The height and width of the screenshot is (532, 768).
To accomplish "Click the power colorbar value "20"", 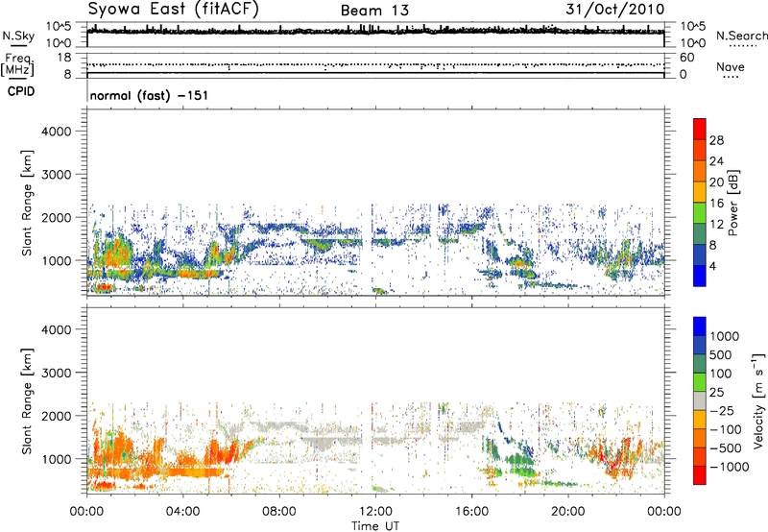I will (716, 182).
